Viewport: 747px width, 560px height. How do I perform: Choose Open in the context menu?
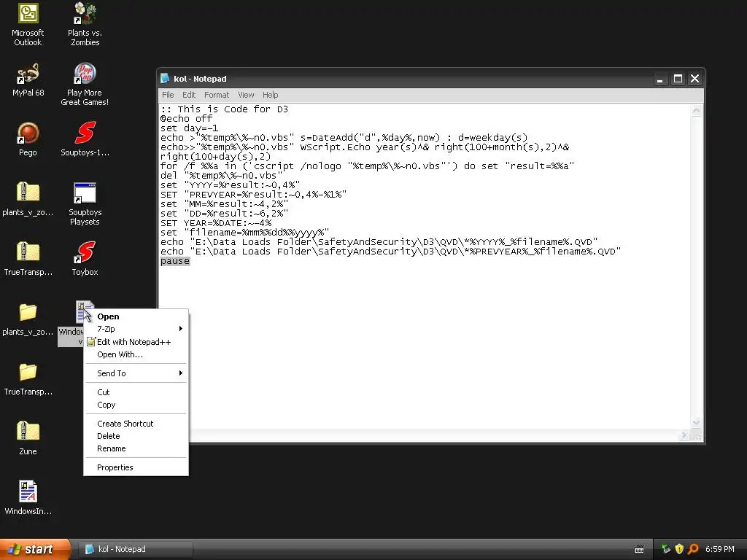(136, 316)
